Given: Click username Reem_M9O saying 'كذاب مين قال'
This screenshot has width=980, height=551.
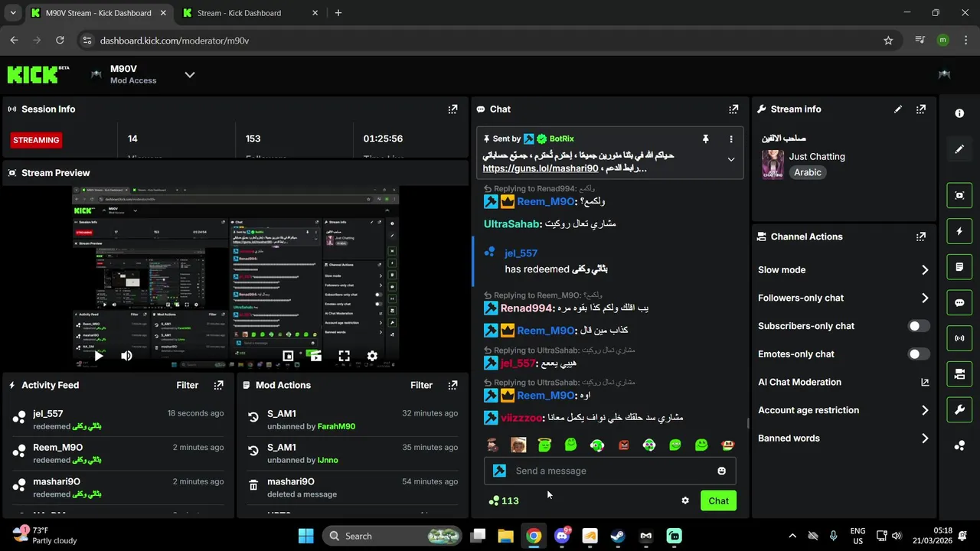Looking at the screenshot, I should [546, 331].
